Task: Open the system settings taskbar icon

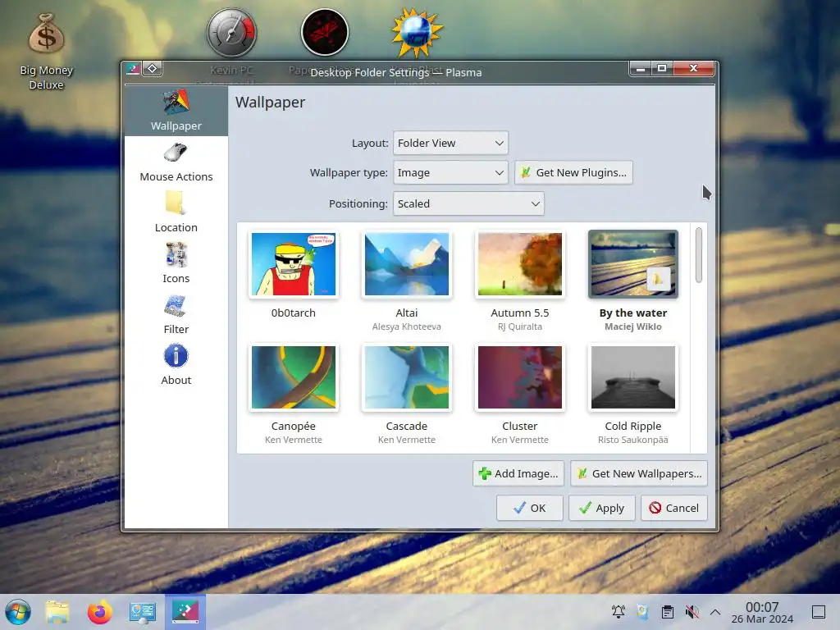Action: [x=143, y=612]
